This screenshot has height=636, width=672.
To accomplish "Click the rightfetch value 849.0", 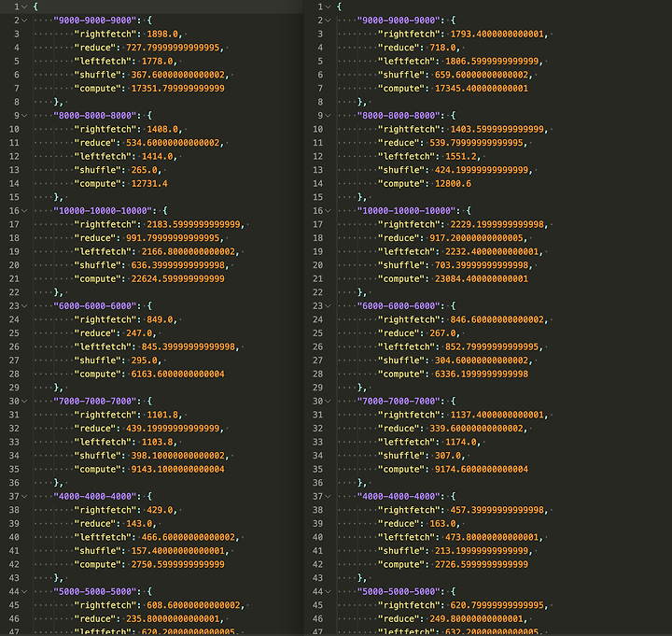I will click(x=160, y=319).
